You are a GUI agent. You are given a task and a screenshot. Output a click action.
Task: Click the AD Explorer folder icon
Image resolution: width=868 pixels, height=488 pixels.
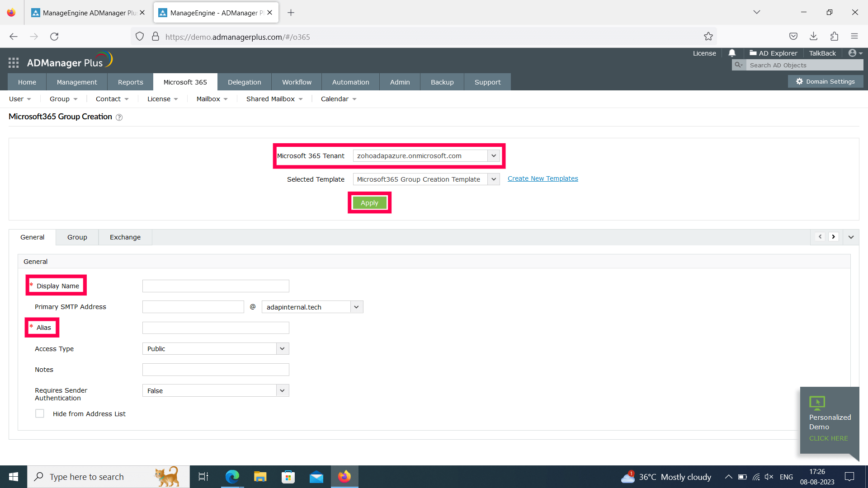click(x=753, y=53)
